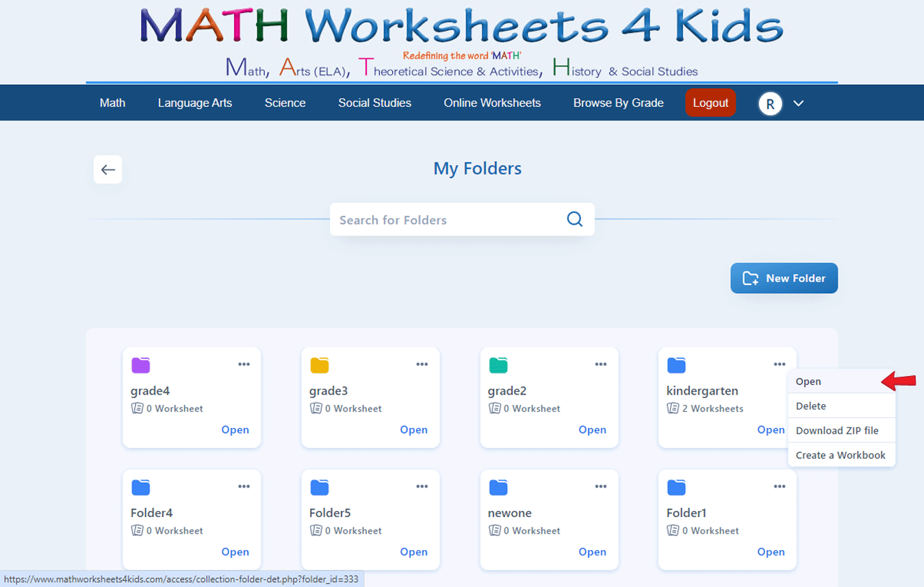Click the R profile avatar
The width and height of the screenshot is (924, 587).
pos(770,103)
